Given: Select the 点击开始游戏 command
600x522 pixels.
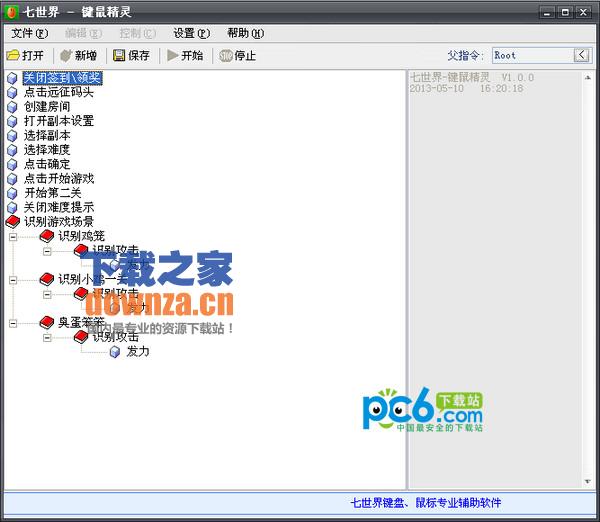Looking at the screenshot, I should click(x=59, y=178).
